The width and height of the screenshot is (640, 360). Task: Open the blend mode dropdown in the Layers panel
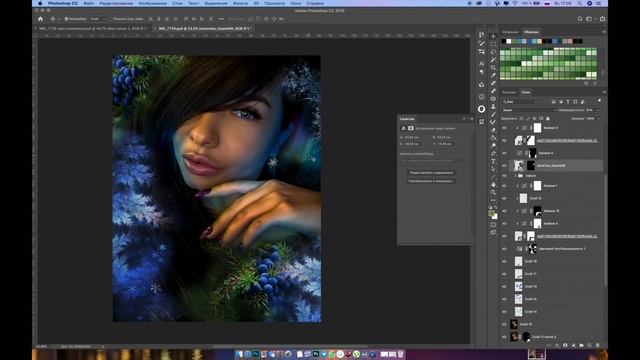coord(529,110)
